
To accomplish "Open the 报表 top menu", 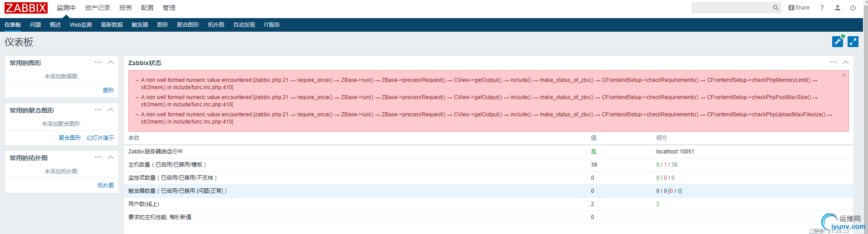I will (x=126, y=8).
